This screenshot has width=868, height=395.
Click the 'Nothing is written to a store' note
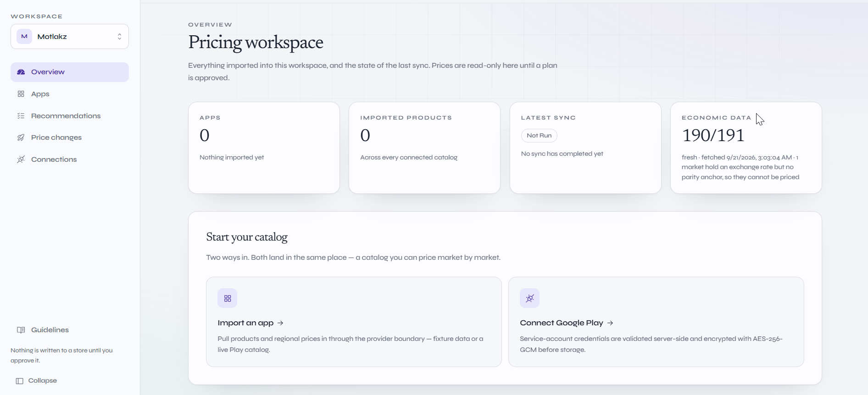pyautogui.click(x=61, y=356)
